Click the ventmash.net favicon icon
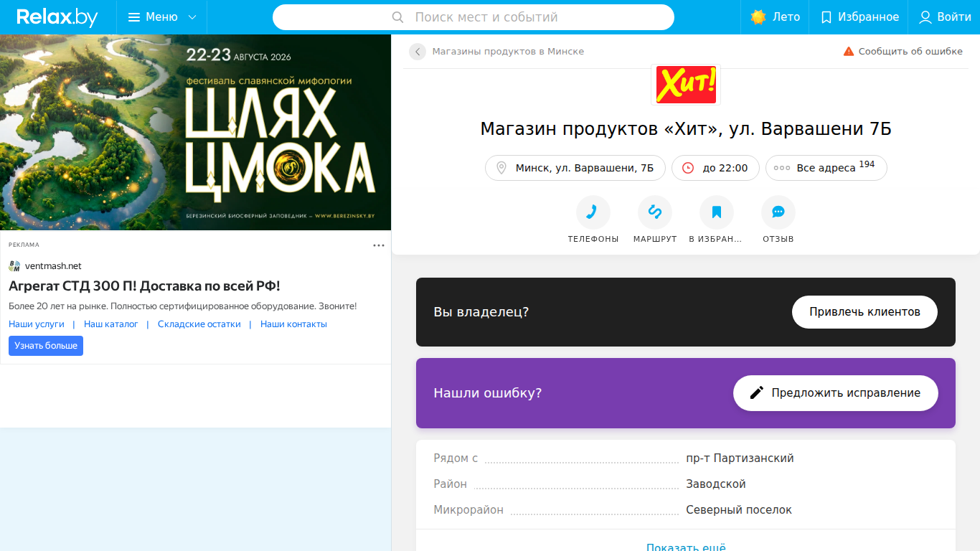The image size is (980, 551). tap(14, 266)
